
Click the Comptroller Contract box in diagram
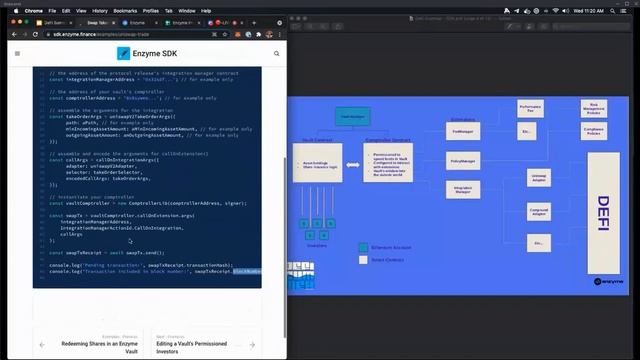coord(388,162)
